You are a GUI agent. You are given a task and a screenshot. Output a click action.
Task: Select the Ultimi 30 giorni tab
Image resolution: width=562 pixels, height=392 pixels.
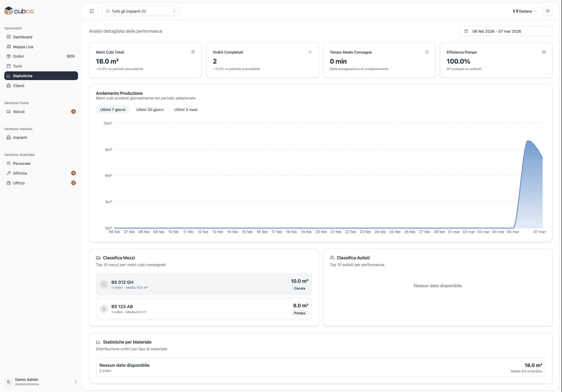150,109
